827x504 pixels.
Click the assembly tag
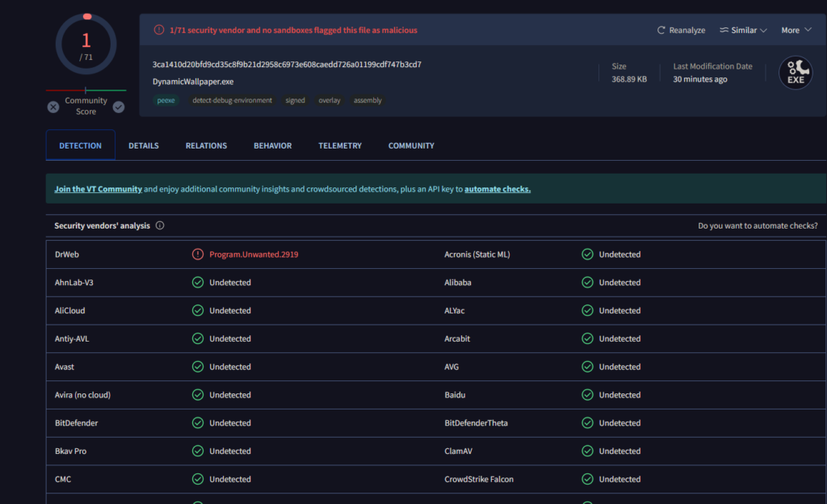point(367,100)
